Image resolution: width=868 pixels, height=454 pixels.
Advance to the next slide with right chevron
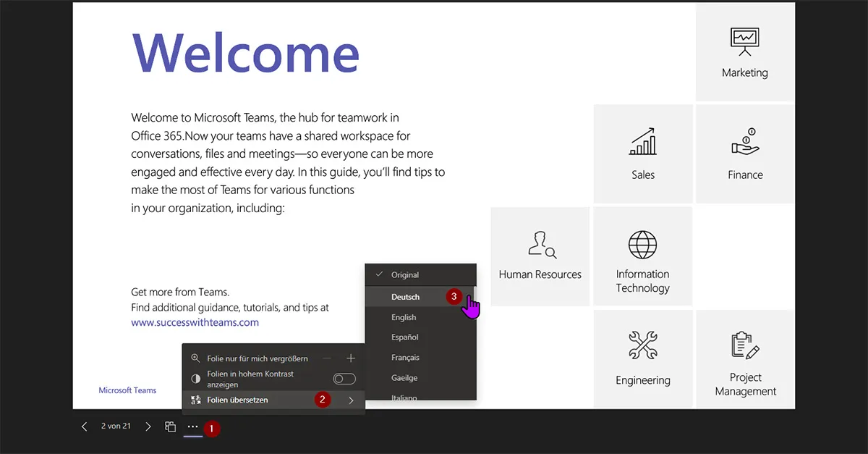click(x=148, y=426)
